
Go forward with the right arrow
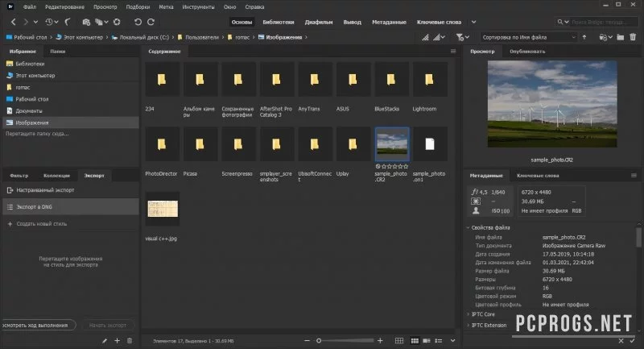click(x=26, y=23)
